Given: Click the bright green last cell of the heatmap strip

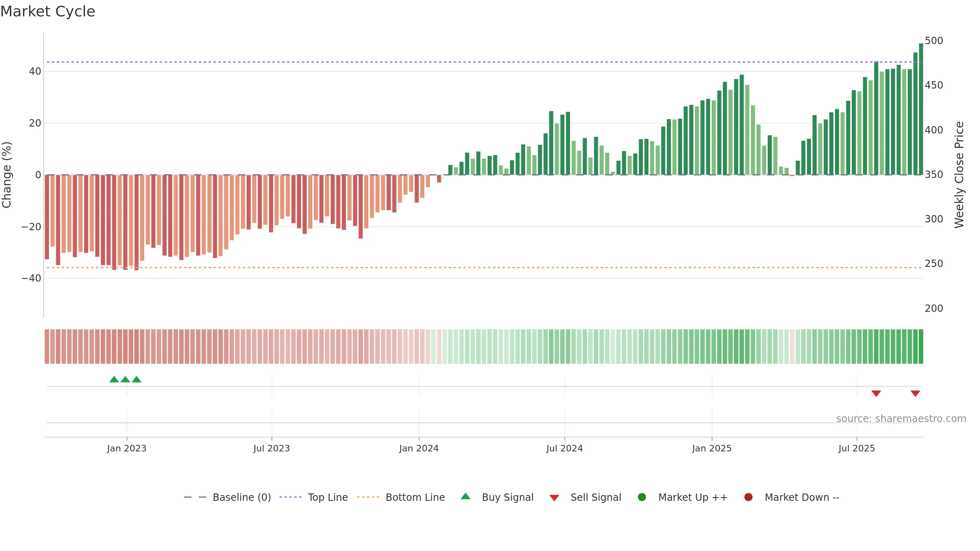Looking at the screenshot, I should [x=921, y=347].
